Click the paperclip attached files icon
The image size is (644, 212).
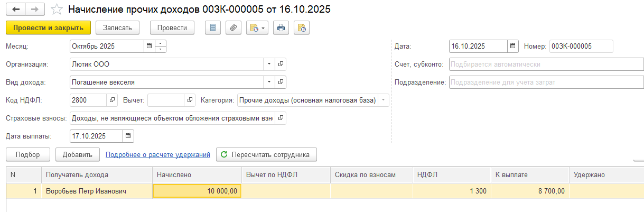[x=233, y=27]
